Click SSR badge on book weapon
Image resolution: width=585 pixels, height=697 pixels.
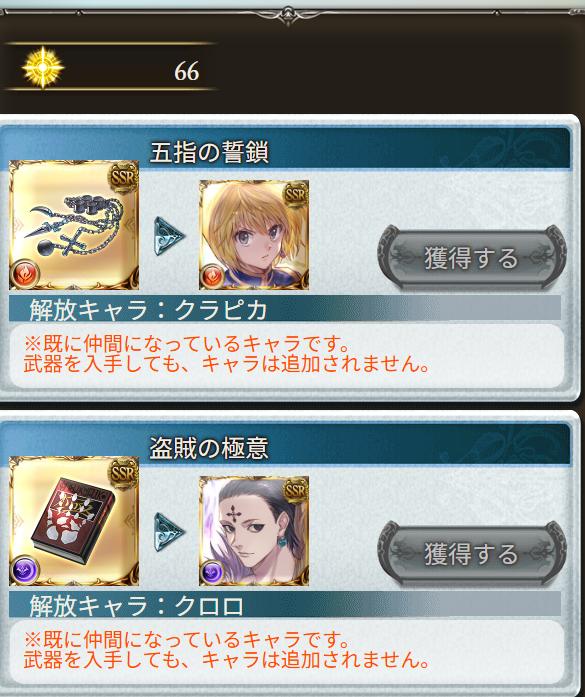pos(123,474)
